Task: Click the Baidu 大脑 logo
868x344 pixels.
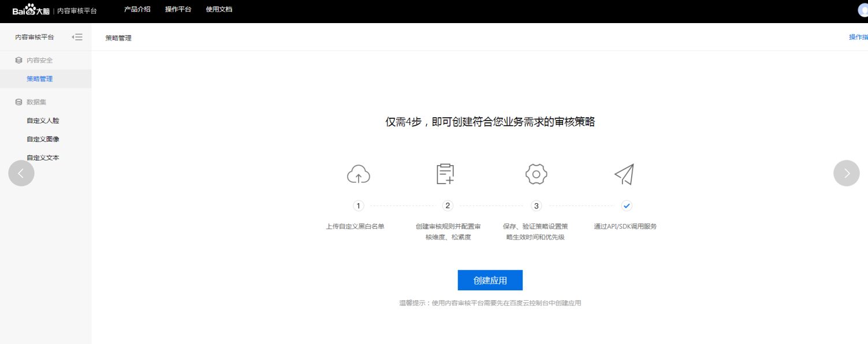Action: 31,10
